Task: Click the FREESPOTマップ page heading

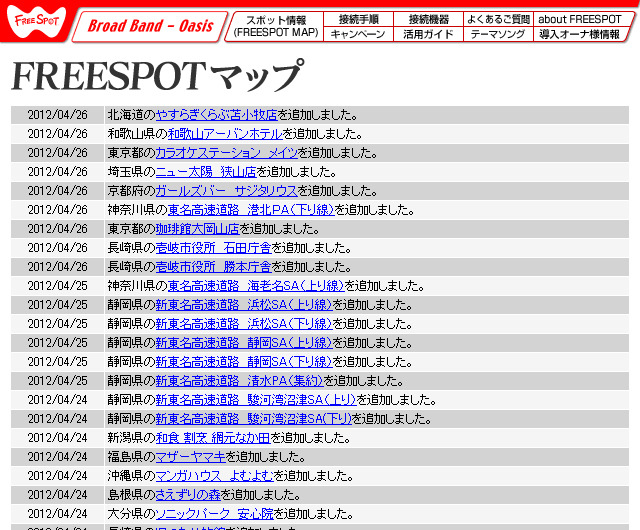Action: pos(158,76)
